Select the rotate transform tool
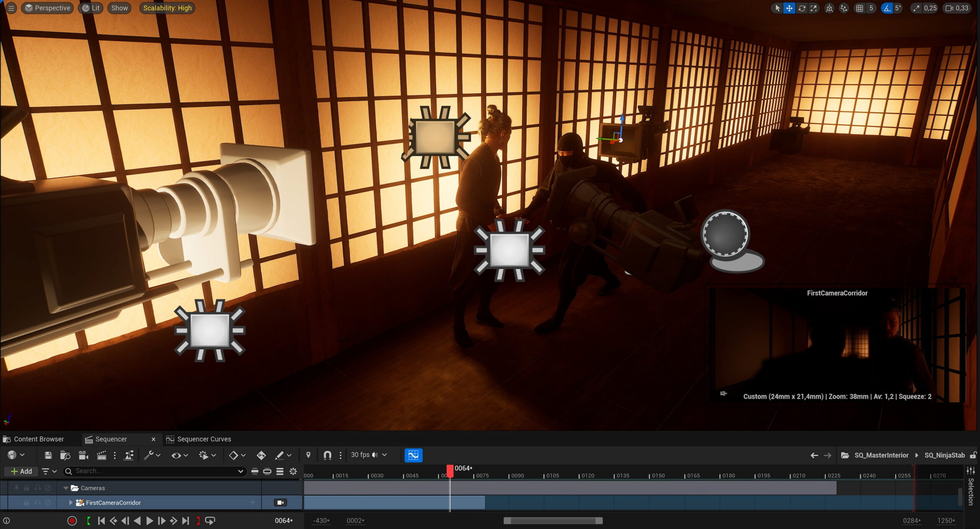Screen dimensions: 980x529 [x=802, y=8]
